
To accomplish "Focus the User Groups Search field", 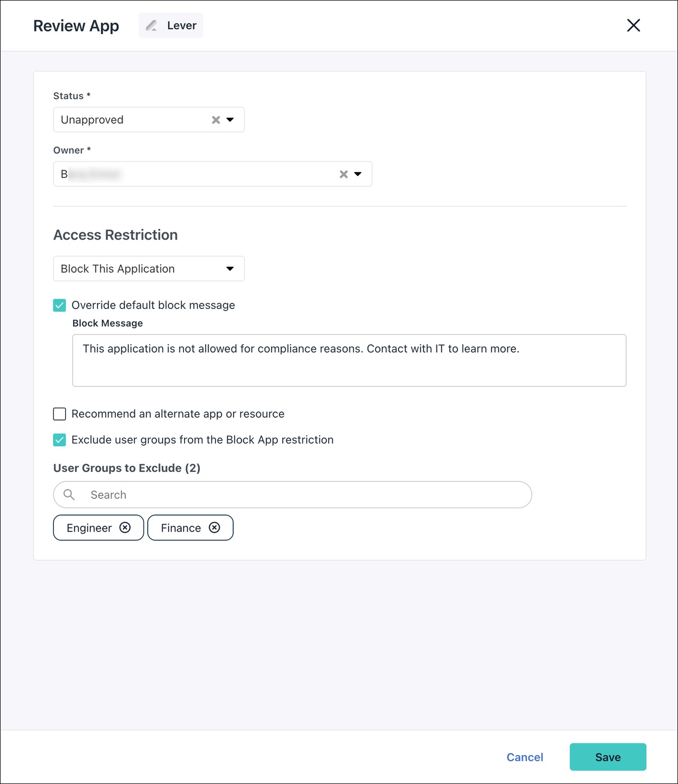I will (x=304, y=495).
